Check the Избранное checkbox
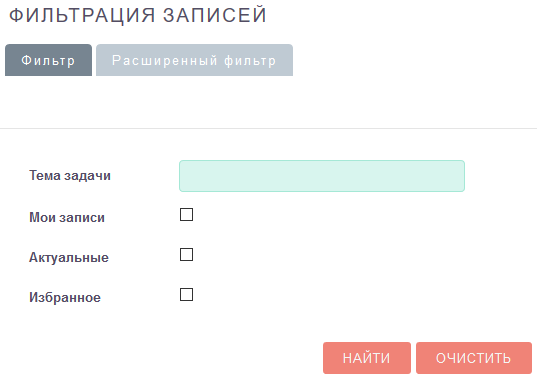 186,294
